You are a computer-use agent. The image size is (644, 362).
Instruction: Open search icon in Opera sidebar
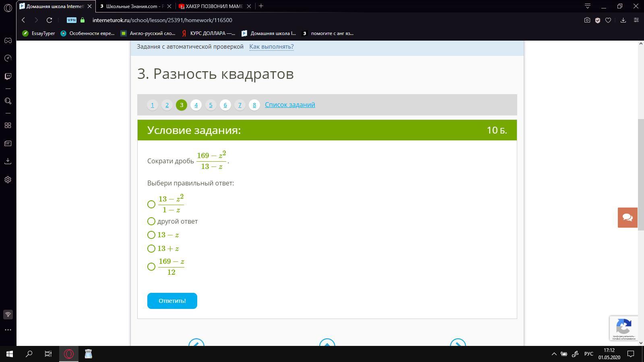click(x=8, y=101)
